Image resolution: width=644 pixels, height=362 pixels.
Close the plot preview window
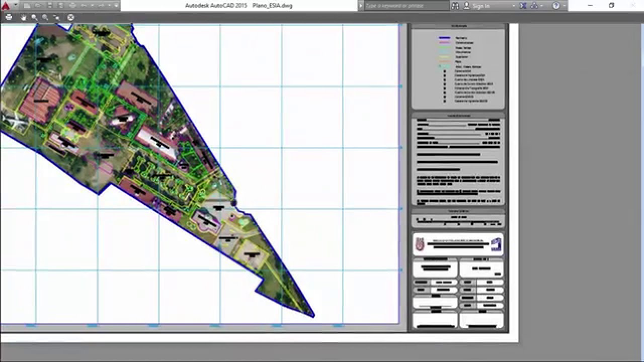coord(71,17)
